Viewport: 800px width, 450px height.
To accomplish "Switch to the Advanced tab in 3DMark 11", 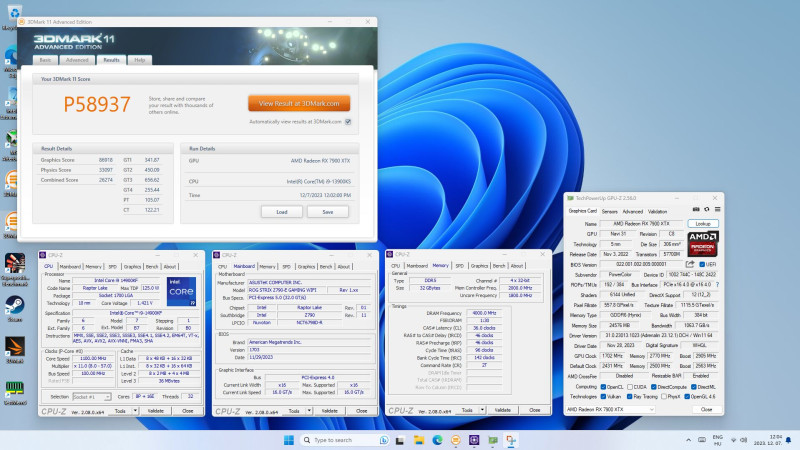I will click(x=77, y=60).
